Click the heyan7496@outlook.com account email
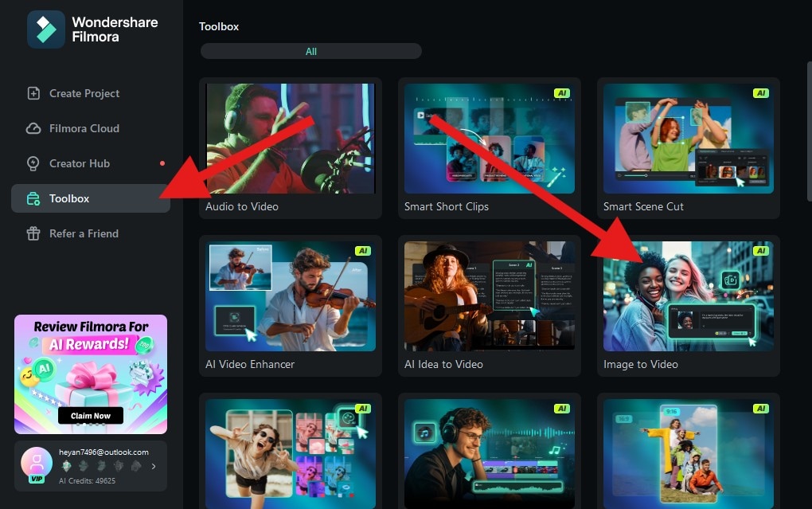This screenshot has height=509, width=812. pyautogui.click(x=103, y=452)
